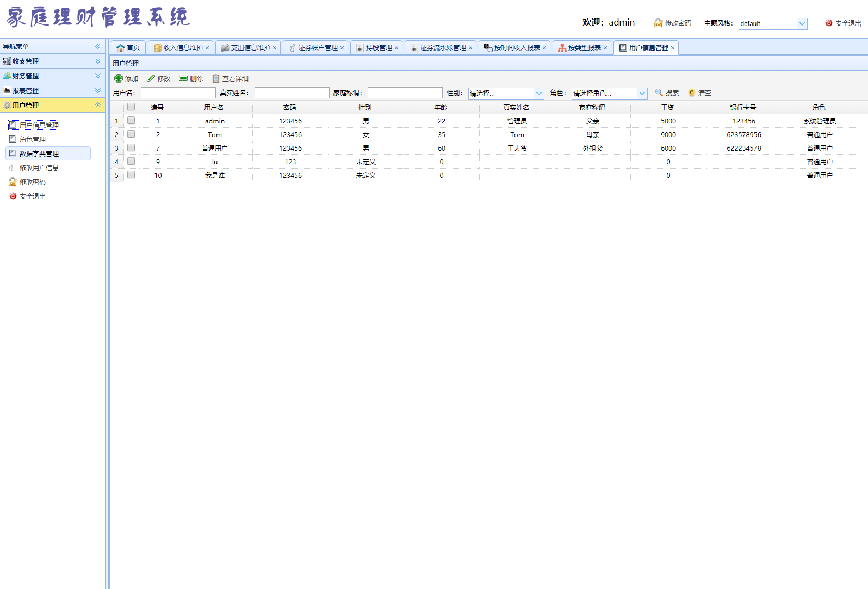The width and height of the screenshot is (868, 589).
Task: Click the 角色管理 sidebar icon
Action: coord(13,139)
